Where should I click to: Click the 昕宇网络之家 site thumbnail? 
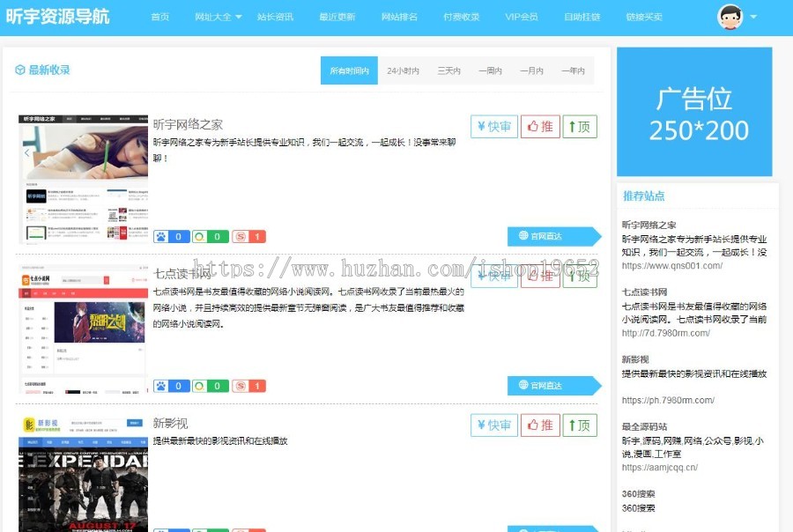83,179
